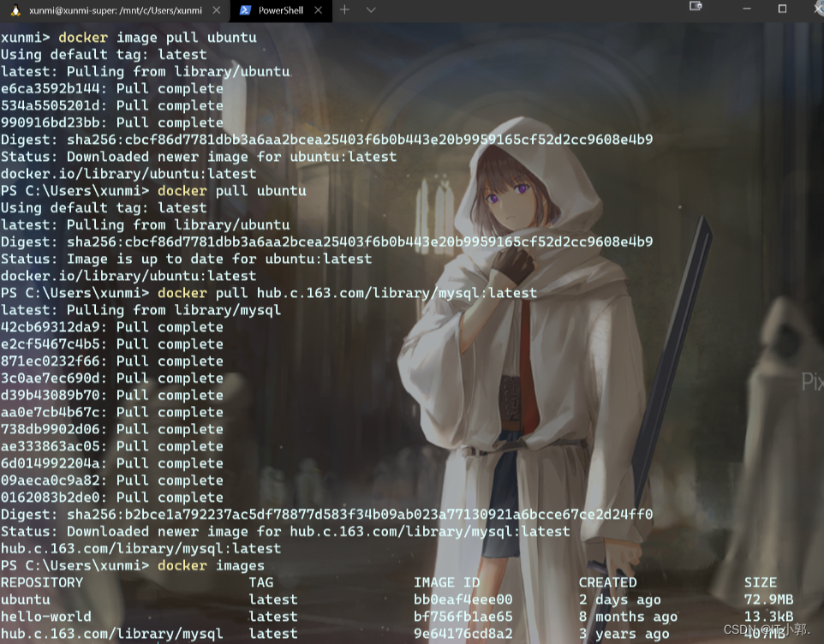Click 'hub.c.163.com/library/mysql' in the images table

[x=112, y=634]
